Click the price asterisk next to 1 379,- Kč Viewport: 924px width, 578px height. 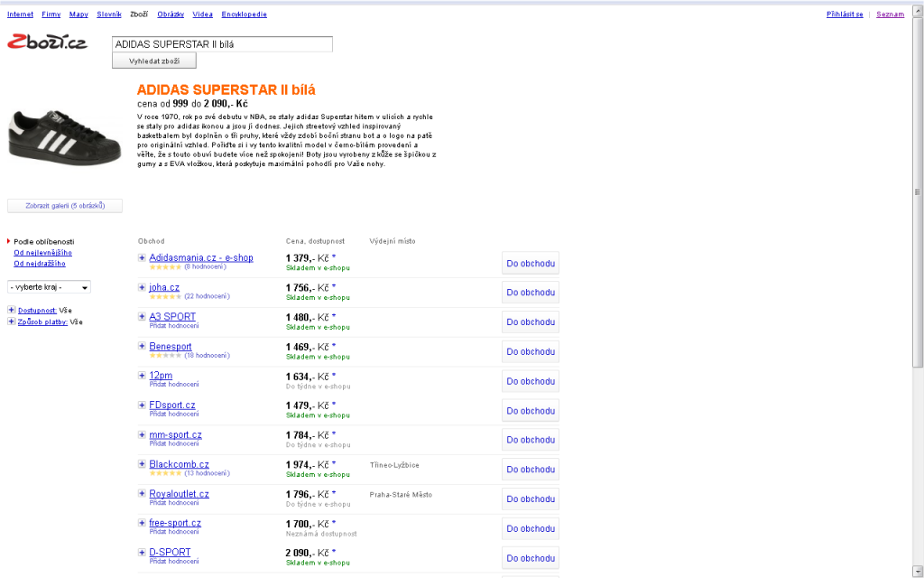click(334, 256)
